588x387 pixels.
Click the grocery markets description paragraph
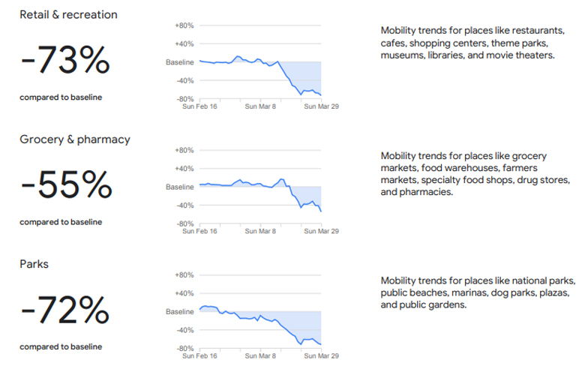475,173
